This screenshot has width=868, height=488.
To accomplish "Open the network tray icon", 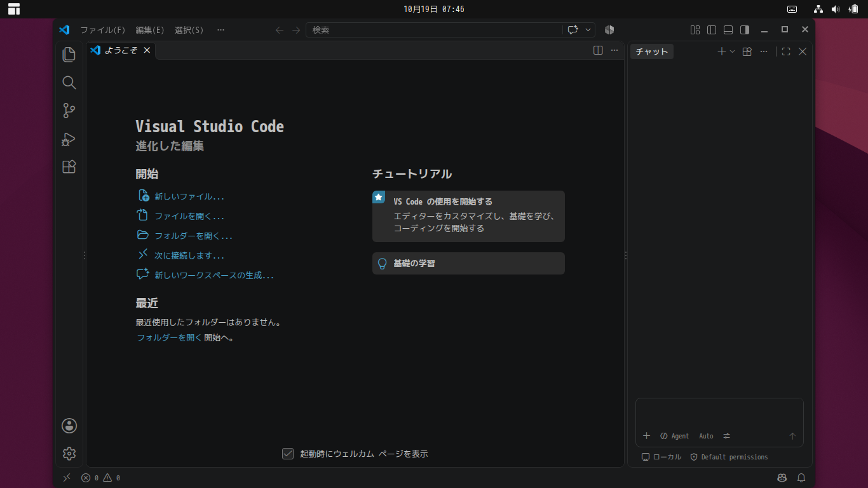I will (x=818, y=9).
